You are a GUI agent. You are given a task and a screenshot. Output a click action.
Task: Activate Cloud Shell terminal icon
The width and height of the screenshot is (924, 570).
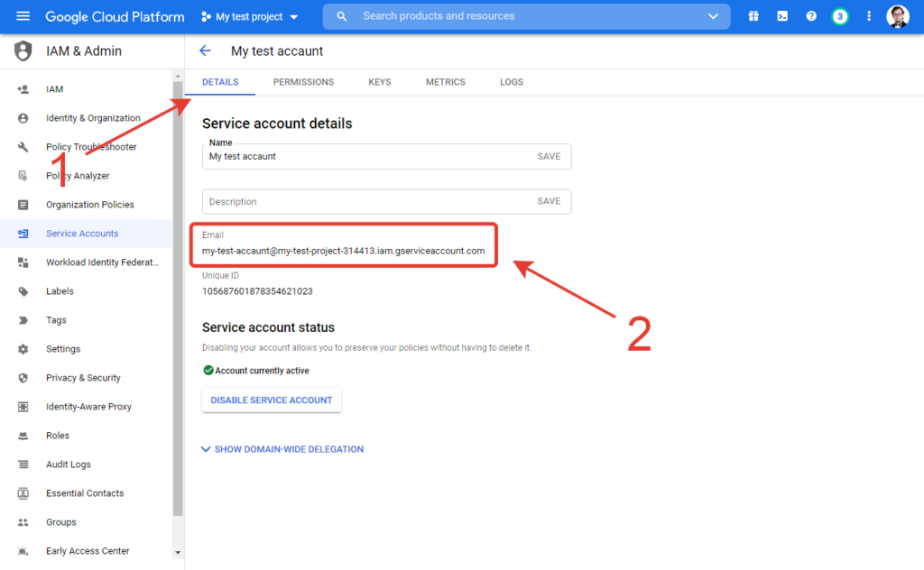pos(782,16)
